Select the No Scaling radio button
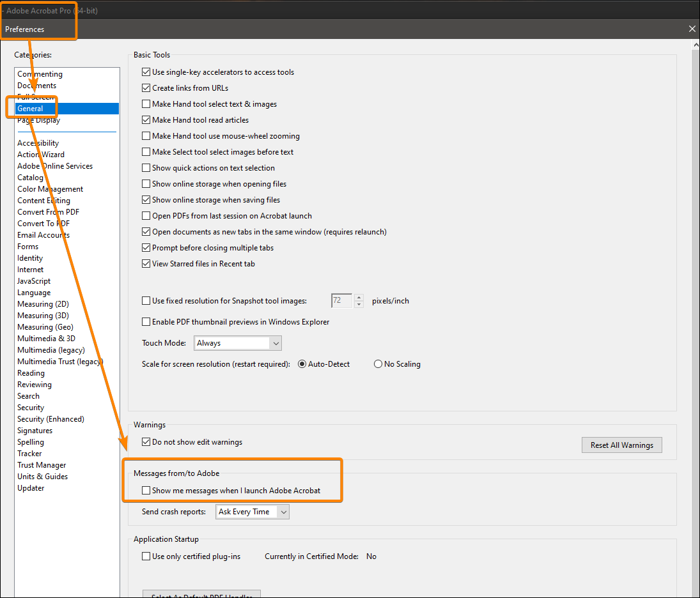 point(377,364)
